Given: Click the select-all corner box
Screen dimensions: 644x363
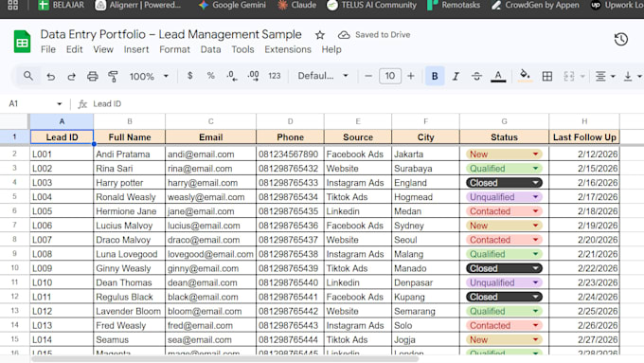Looking at the screenshot, I should [14, 121].
